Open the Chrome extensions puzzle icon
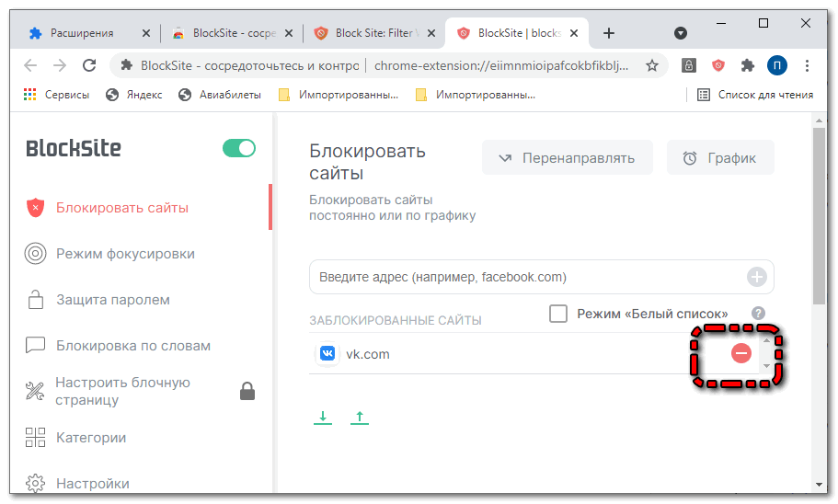This screenshot has height=504, width=838. 747,65
